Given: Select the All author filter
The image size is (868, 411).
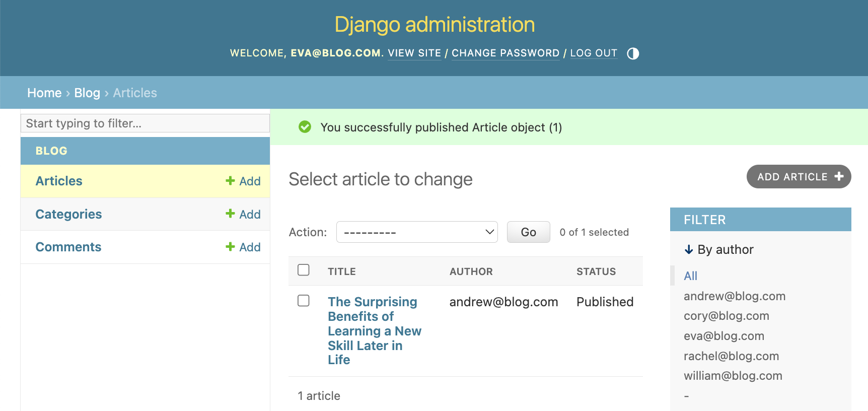Looking at the screenshot, I should click(690, 276).
